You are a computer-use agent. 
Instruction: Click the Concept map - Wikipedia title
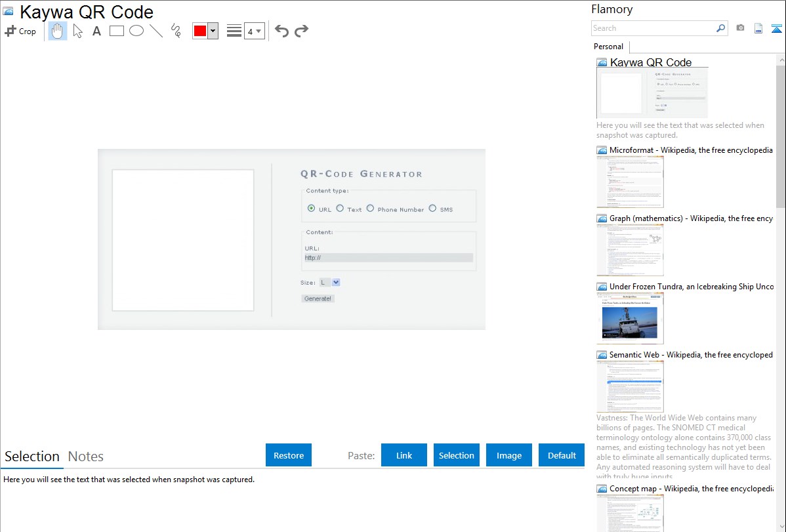point(692,489)
